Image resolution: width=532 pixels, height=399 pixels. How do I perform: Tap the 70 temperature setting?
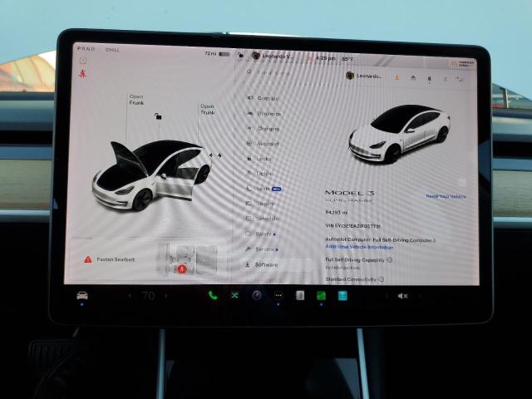pyautogui.click(x=148, y=296)
